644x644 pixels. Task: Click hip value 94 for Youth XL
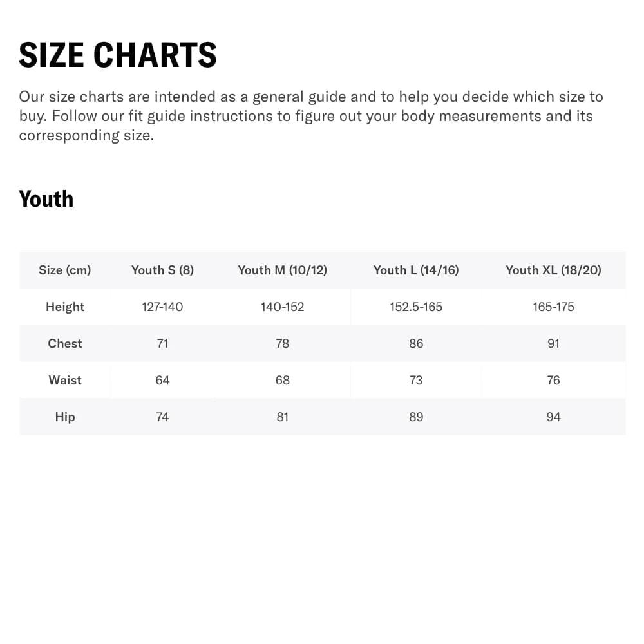(x=553, y=417)
